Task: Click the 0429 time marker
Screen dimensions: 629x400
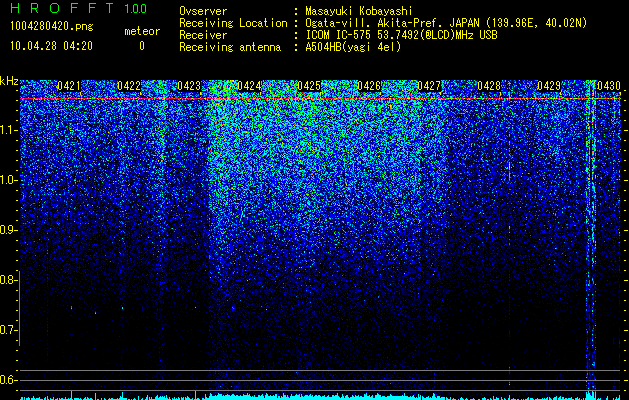Action: [x=549, y=86]
